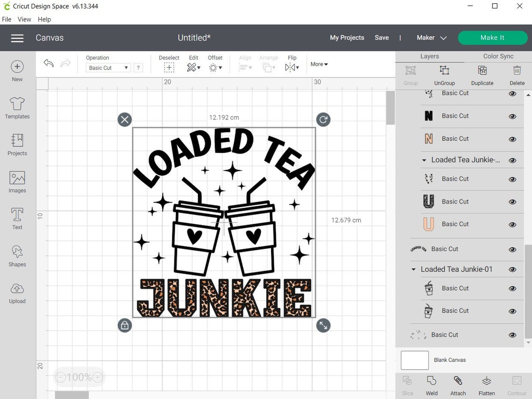Click the Blank Canvas color swatch
This screenshot has height=399, width=532.
click(414, 360)
